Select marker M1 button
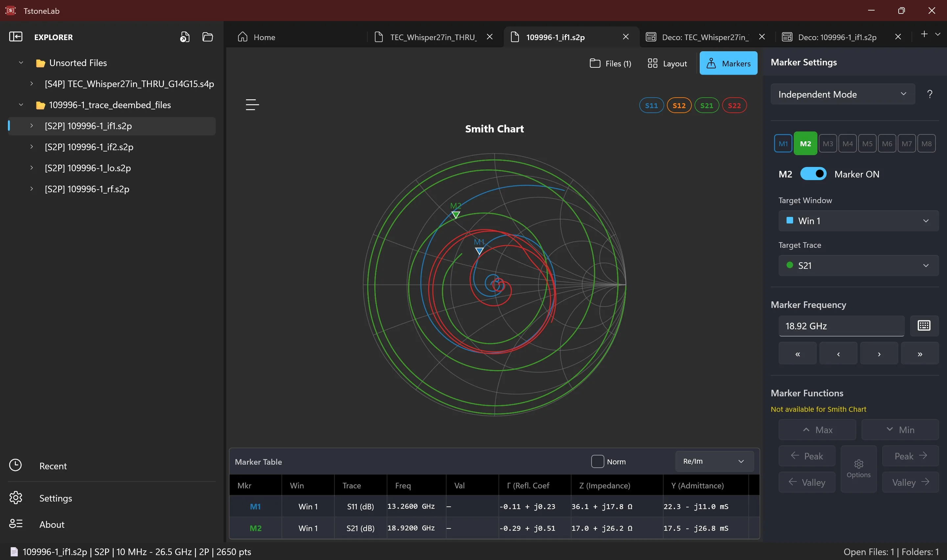Image resolution: width=947 pixels, height=560 pixels. coord(783,143)
